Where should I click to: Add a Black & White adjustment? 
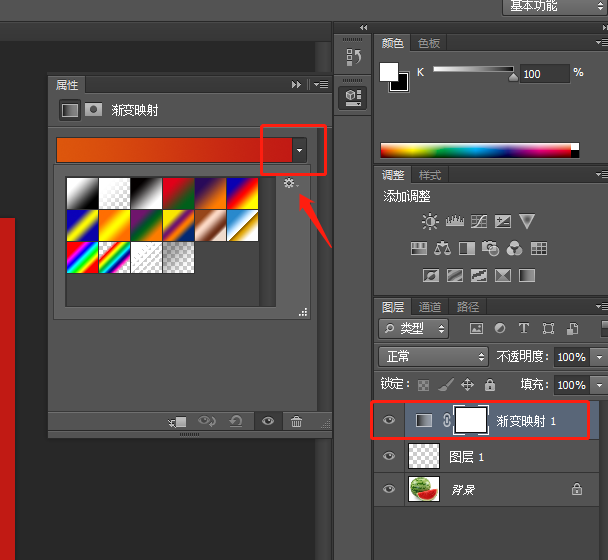point(467,248)
